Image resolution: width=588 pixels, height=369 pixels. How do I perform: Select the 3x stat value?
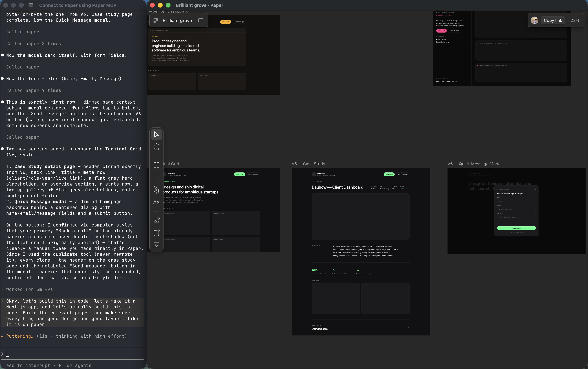(357, 270)
